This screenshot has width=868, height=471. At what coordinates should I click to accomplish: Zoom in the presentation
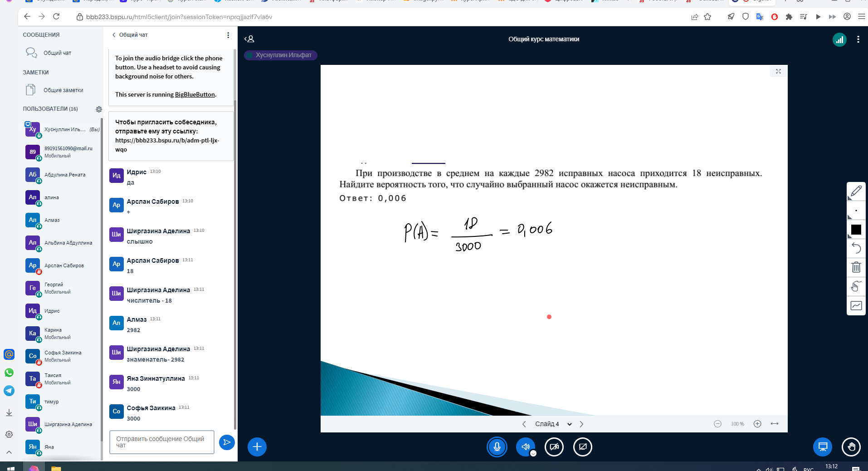click(757, 424)
